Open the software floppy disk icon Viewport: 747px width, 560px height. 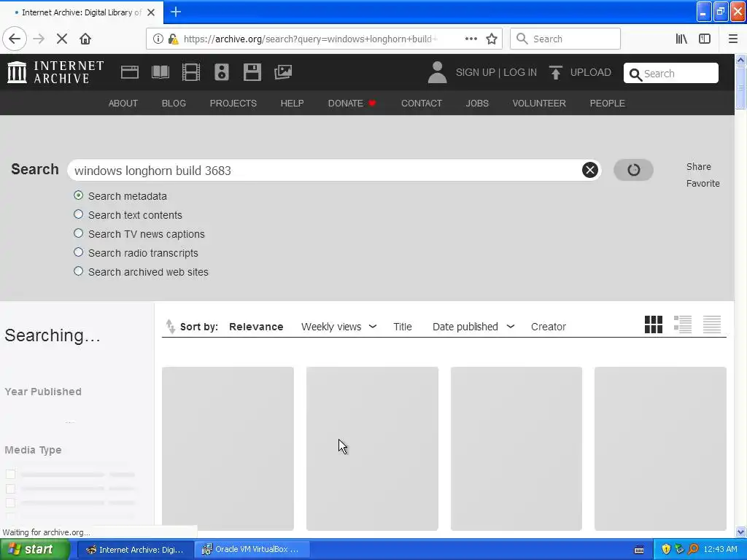coord(252,72)
